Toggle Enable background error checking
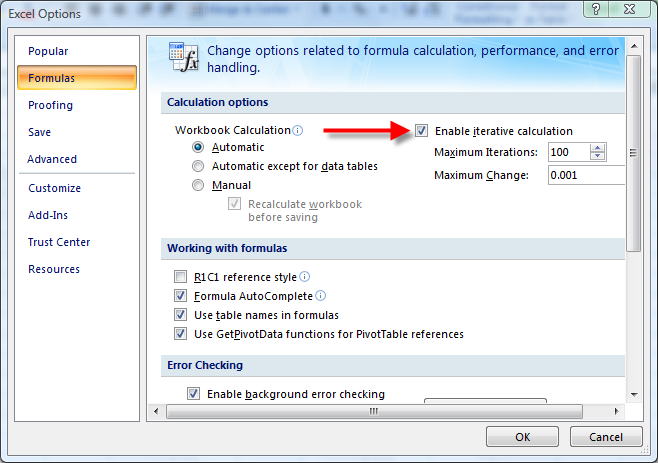 tap(193, 394)
